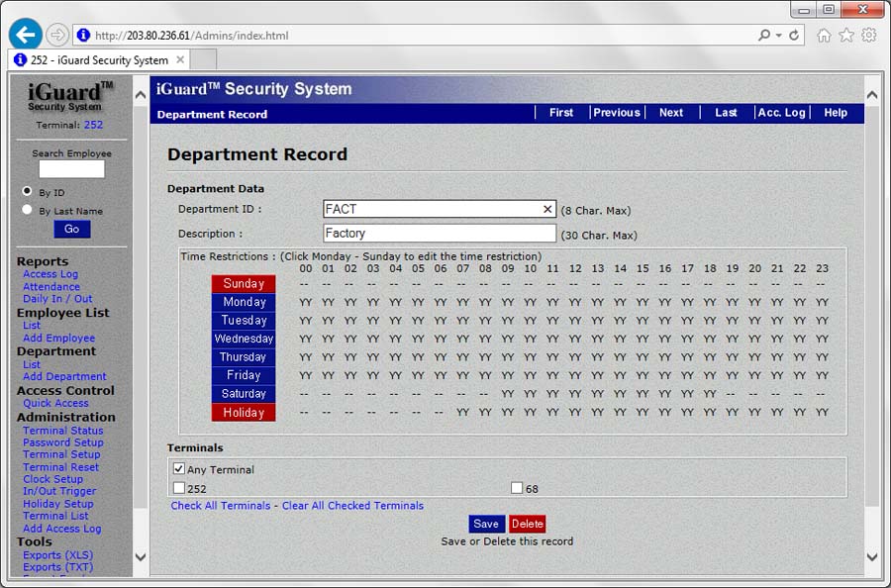Viewport: 891px width, 588px height.
Task: Open Daily In / Out report link
Action: click(57, 298)
